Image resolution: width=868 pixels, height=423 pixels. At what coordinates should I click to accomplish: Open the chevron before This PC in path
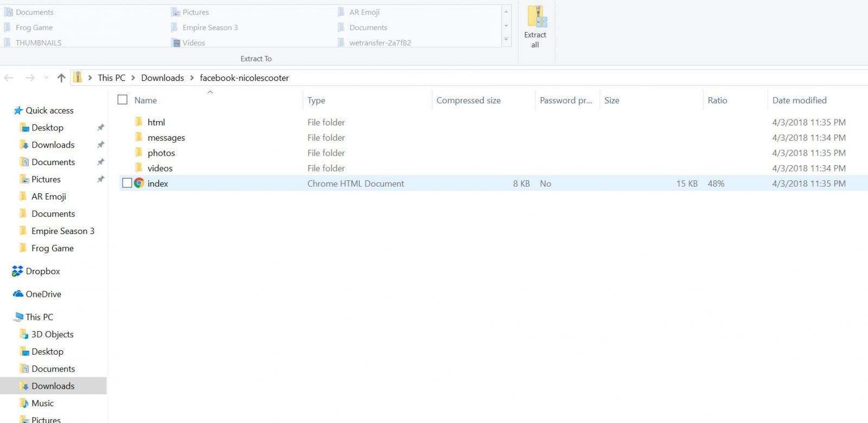tap(90, 78)
